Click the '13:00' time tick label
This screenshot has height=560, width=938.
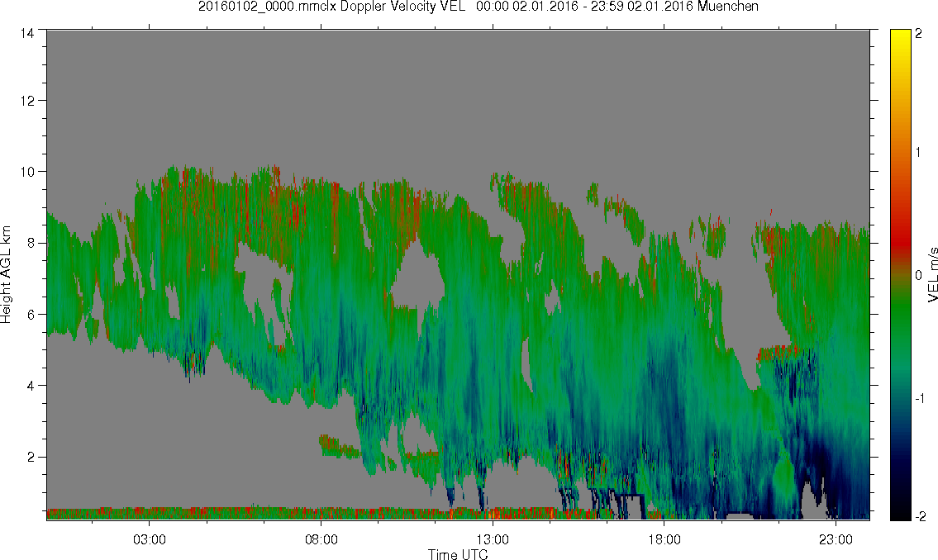click(x=493, y=539)
